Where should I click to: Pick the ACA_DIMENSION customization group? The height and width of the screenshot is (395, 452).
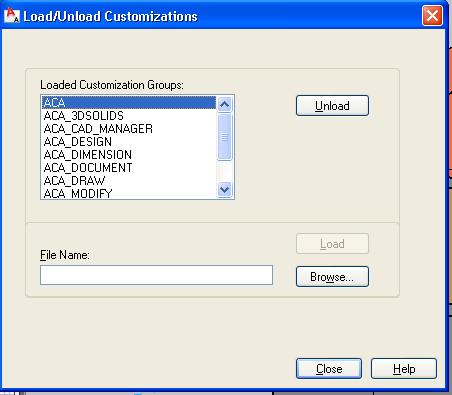pos(129,155)
